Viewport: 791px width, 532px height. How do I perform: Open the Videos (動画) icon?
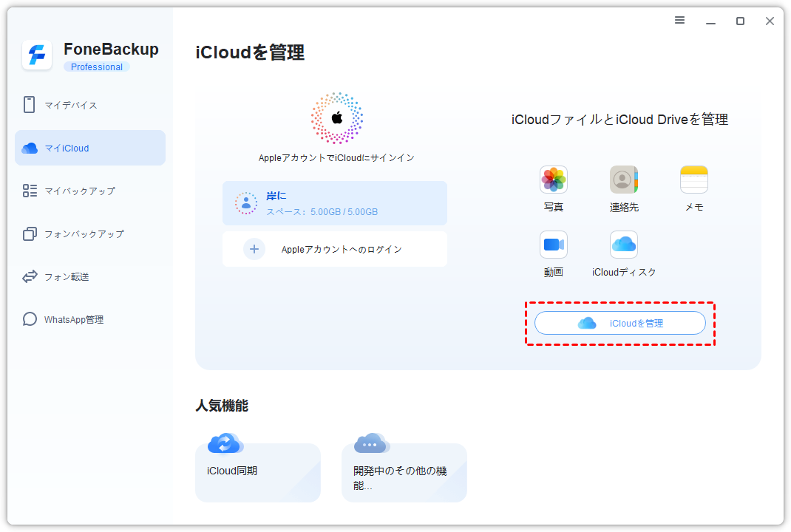click(553, 245)
